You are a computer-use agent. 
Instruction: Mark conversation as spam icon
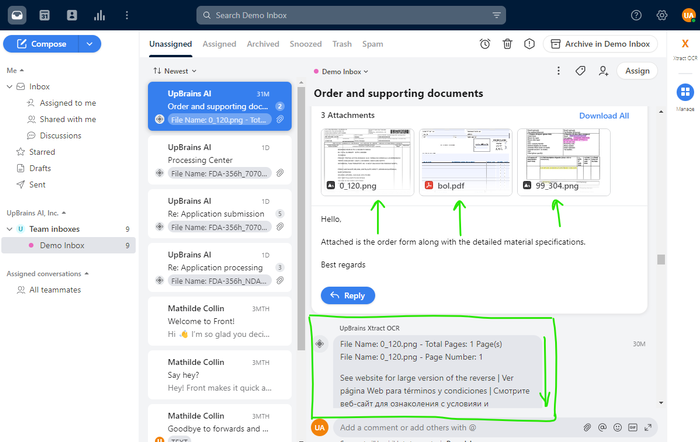tap(528, 44)
